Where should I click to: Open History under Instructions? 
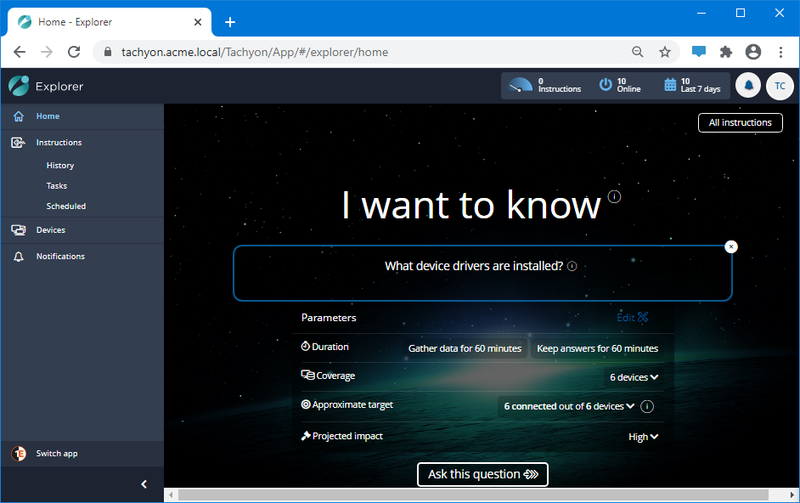coord(60,165)
